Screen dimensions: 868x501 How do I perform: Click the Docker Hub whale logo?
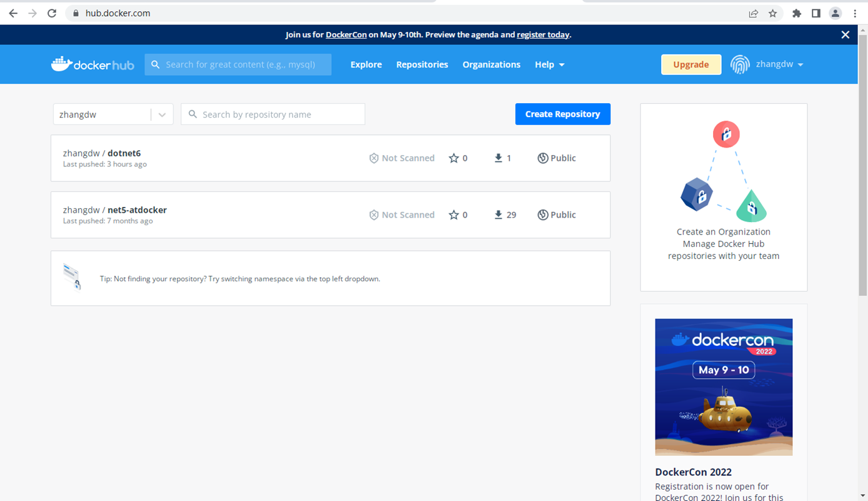pos(92,64)
